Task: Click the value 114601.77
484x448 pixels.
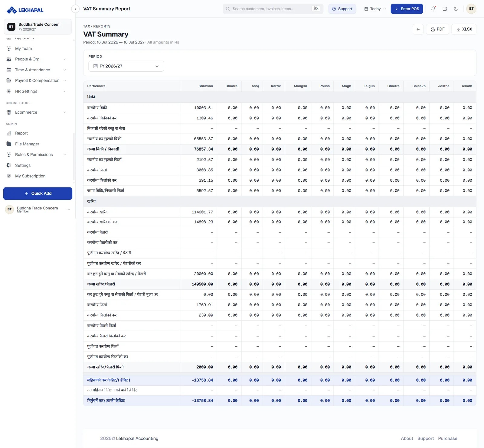Action: click(x=202, y=212)
